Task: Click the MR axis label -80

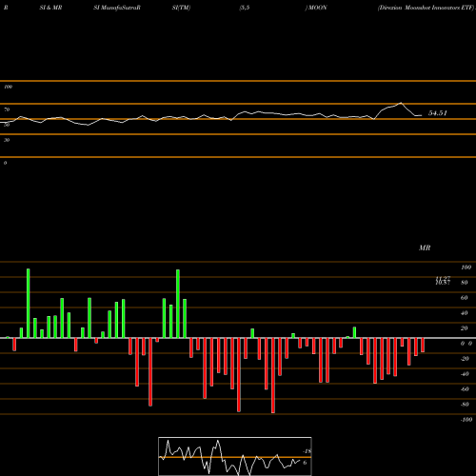Action: pos(465,405)
